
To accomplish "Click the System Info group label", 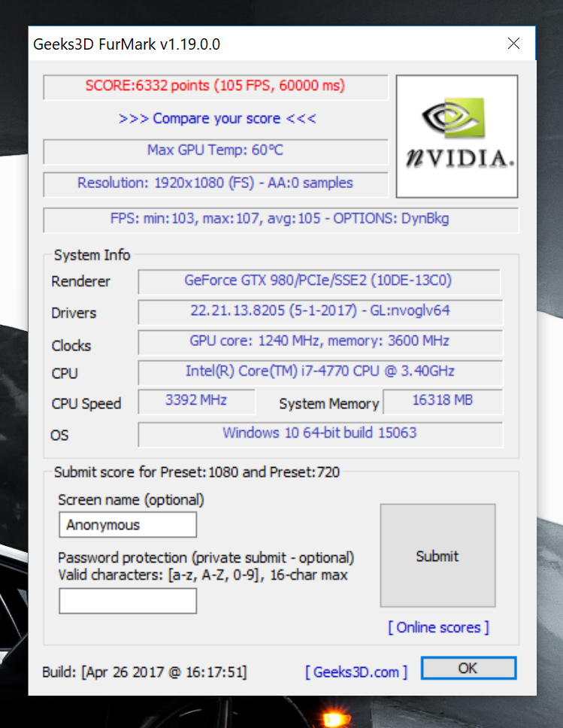I will pyautogui.click(x=92, y=255).
